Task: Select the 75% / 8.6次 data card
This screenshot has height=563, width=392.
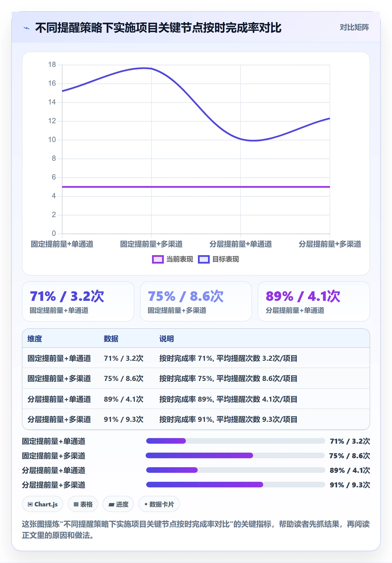Action: point(196,301)
